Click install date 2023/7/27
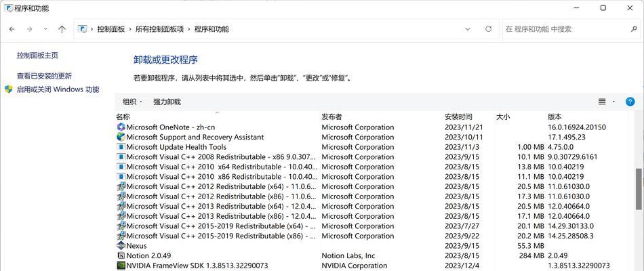This screenshot has height=271, width=644. pyautogui.click(x=462, y=226)
